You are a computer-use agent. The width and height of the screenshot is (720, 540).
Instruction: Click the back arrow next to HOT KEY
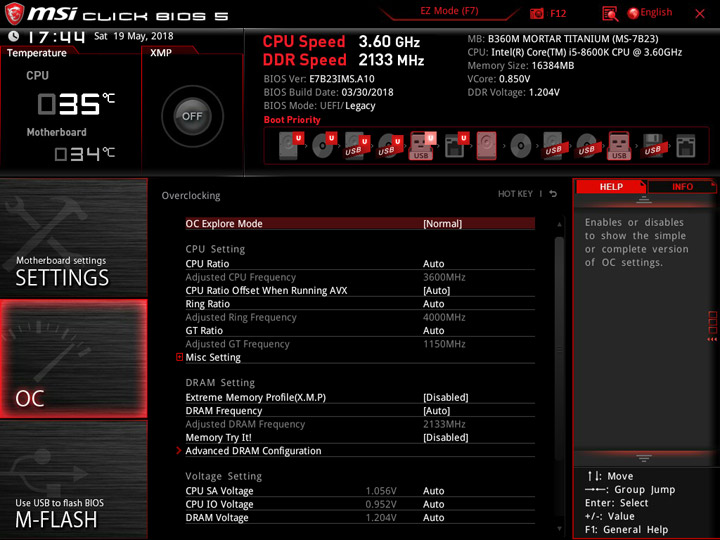point(553,194)
